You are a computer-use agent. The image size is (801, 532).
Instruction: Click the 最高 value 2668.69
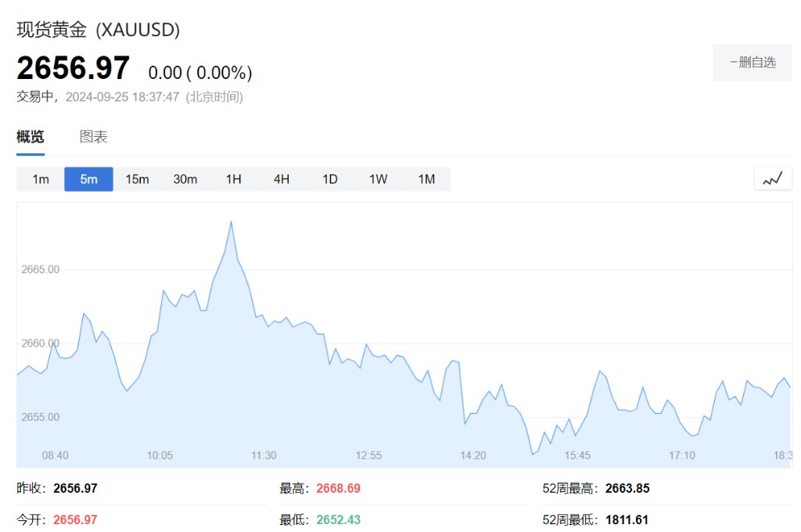tap(338, 488)
